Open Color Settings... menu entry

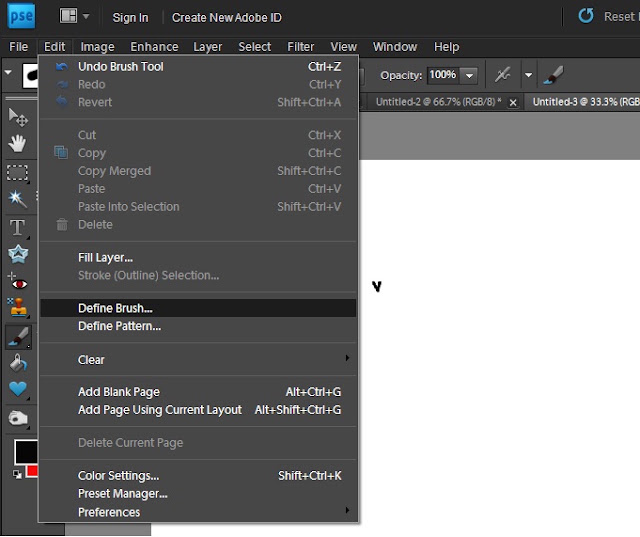tap(198, 476)
